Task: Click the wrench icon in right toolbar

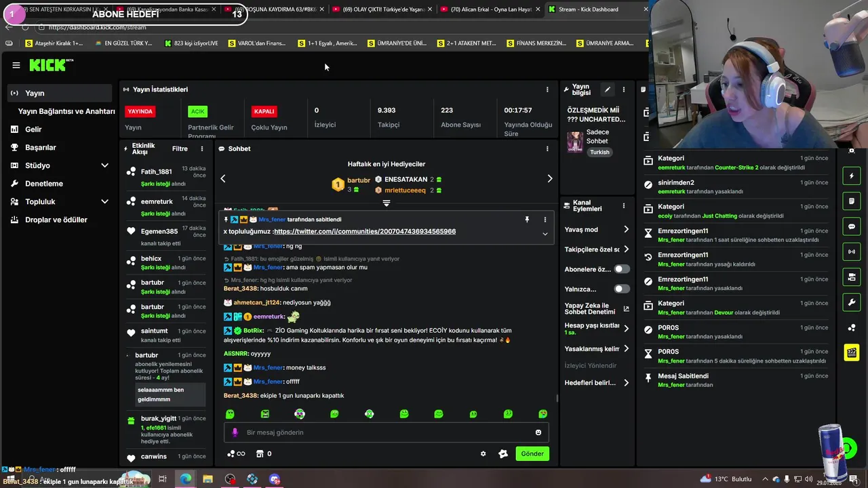Action: [x=852, y=302]
